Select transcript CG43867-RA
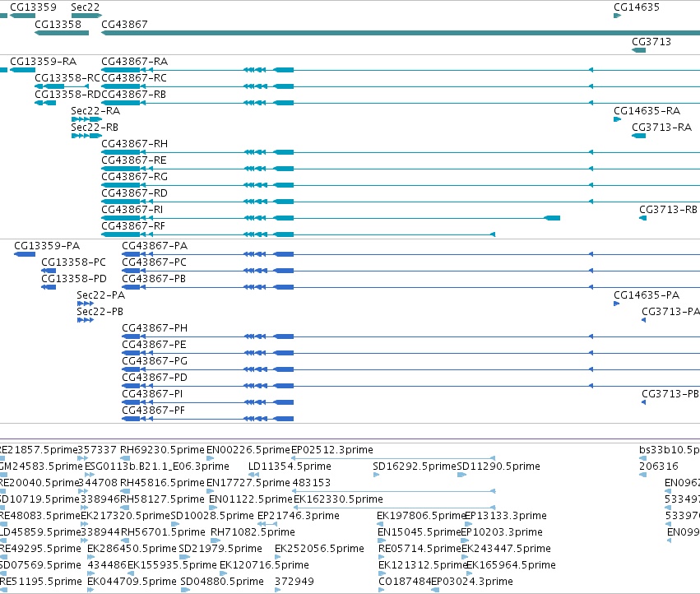The height and width of the screenshot is (594, 700). 401,70
